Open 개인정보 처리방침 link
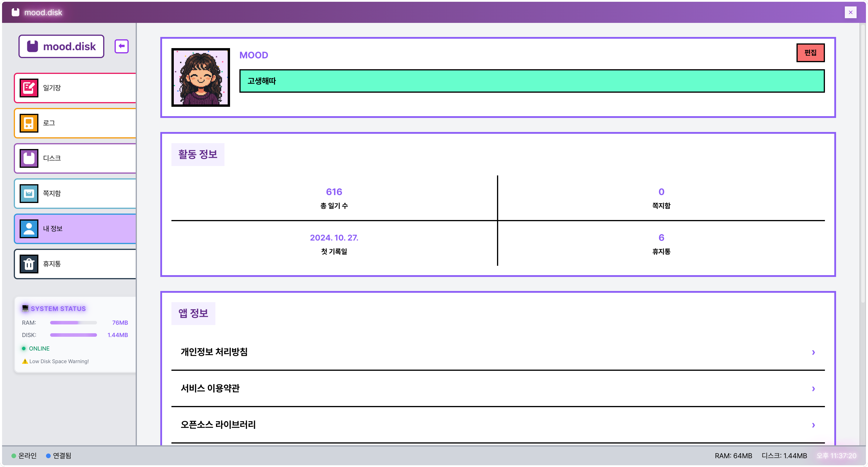This screenshot has height=467, width=868. coord(498,352)
